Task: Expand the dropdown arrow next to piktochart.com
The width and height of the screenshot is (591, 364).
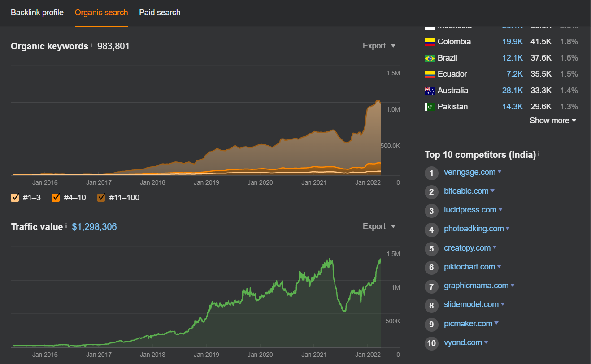Action: [499, 267]
